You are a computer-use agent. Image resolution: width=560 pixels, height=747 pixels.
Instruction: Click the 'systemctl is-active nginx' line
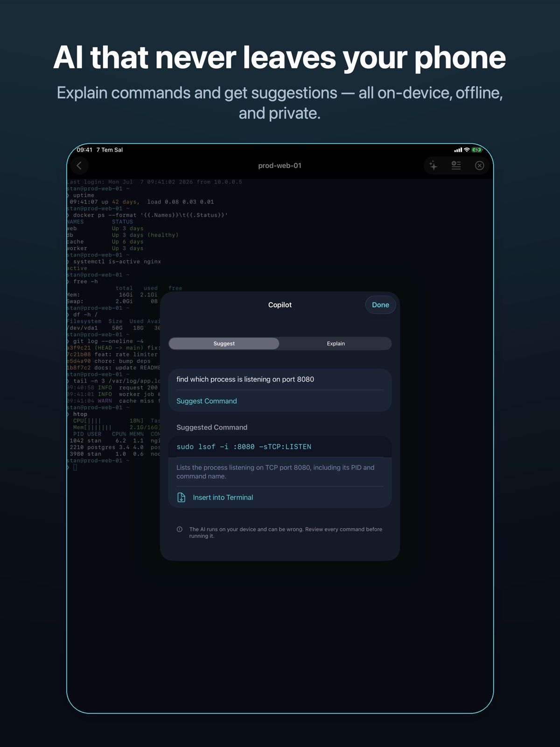[114, 261]
